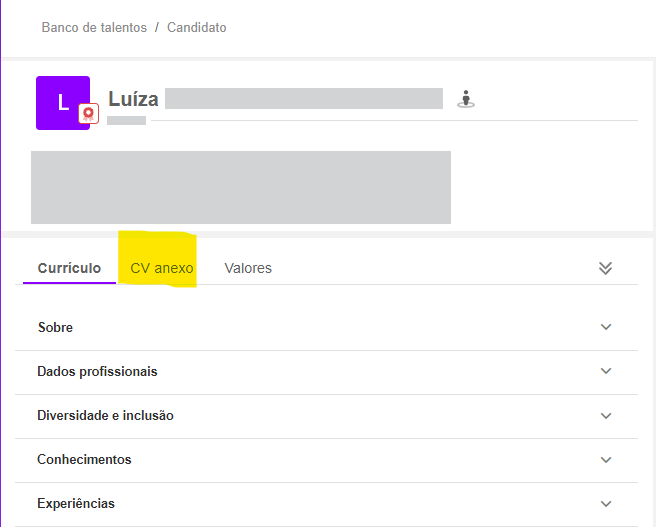The image size is (656, 527).
Task: Click the Dados profissionais heading
Action: click(x=97, y=371)
